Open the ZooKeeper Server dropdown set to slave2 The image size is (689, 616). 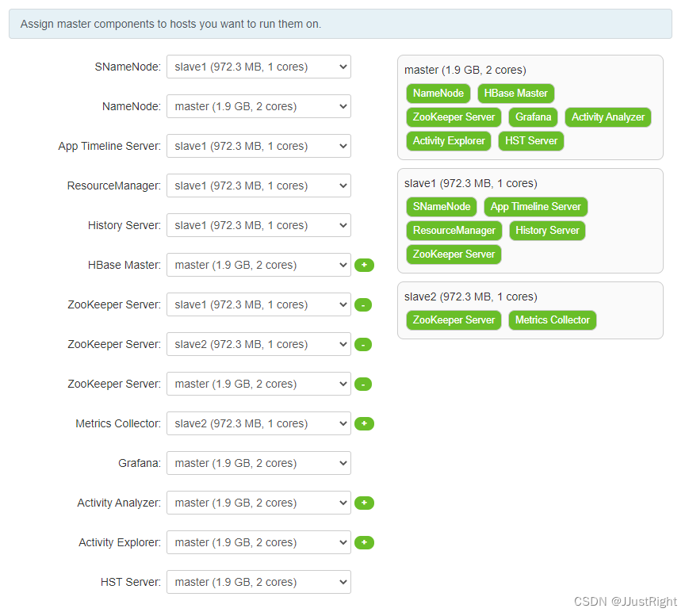point(258,344)
